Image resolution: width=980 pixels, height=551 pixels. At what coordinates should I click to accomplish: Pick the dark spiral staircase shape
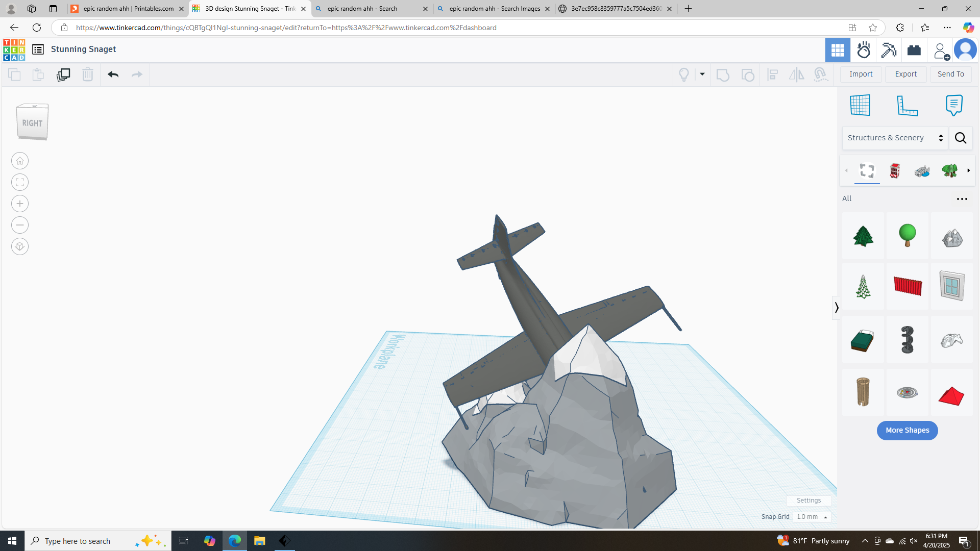click(908, 340)
